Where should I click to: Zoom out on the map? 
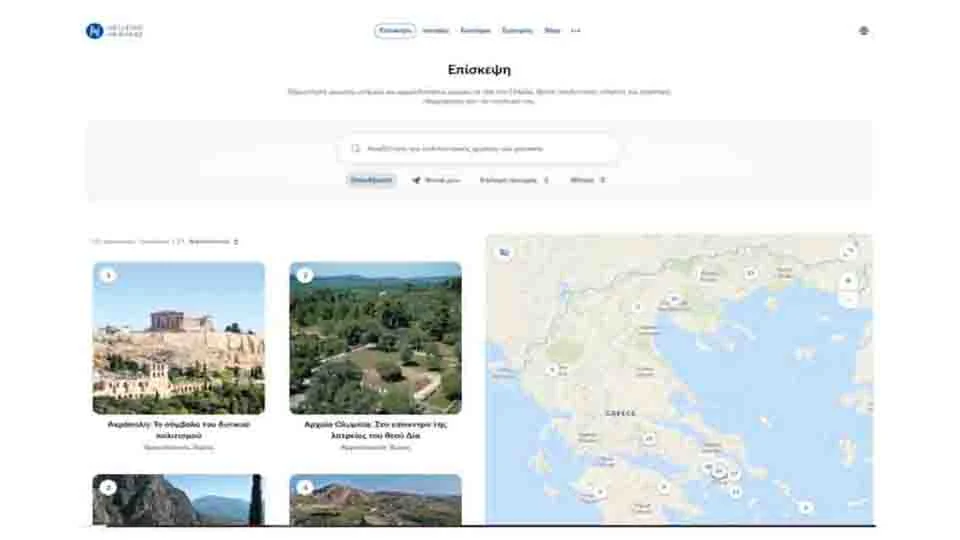coord(848,299)
